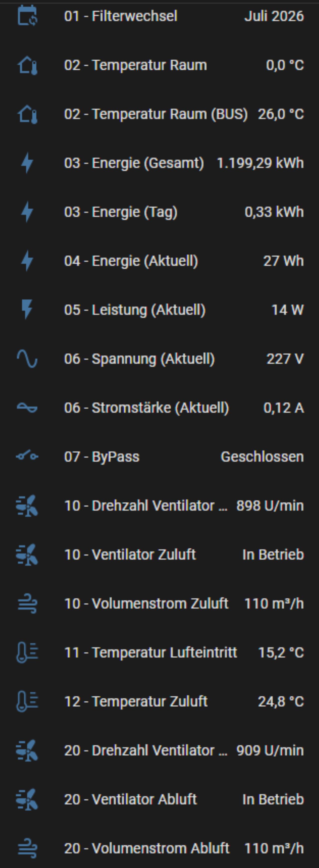Click the 1.199,29 kWh total energy value
This screenshot has width=319, height=868.
[x=260, y=163]
